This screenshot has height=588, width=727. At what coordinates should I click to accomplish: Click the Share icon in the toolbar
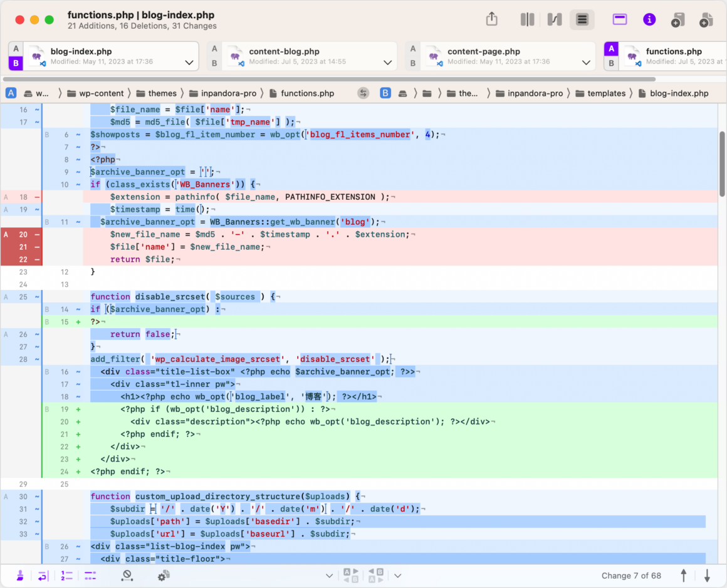click(492, 19)
